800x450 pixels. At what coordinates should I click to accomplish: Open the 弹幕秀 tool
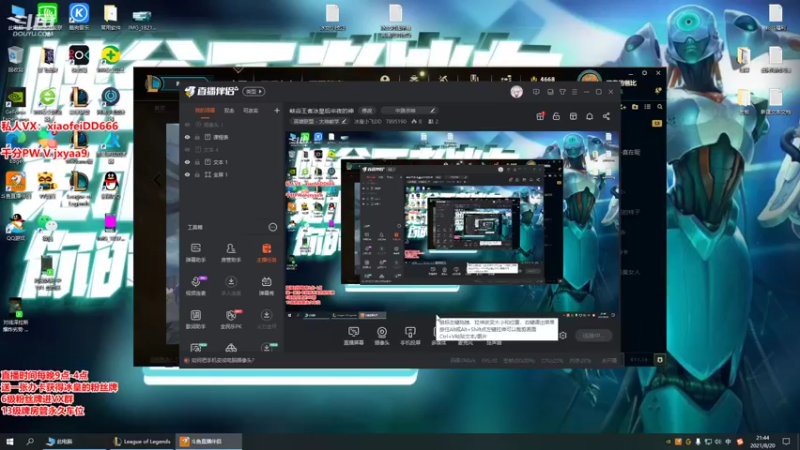click(x=266, y=286)
